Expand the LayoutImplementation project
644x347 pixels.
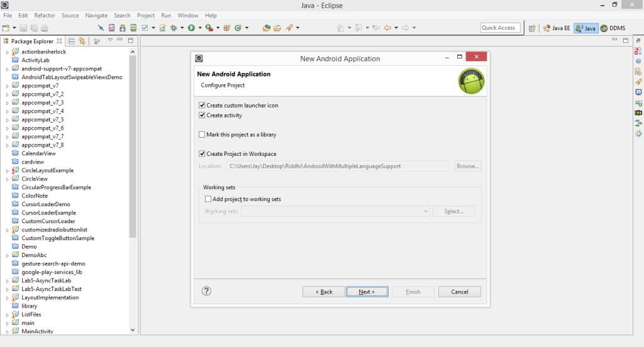tap(7, 298)
